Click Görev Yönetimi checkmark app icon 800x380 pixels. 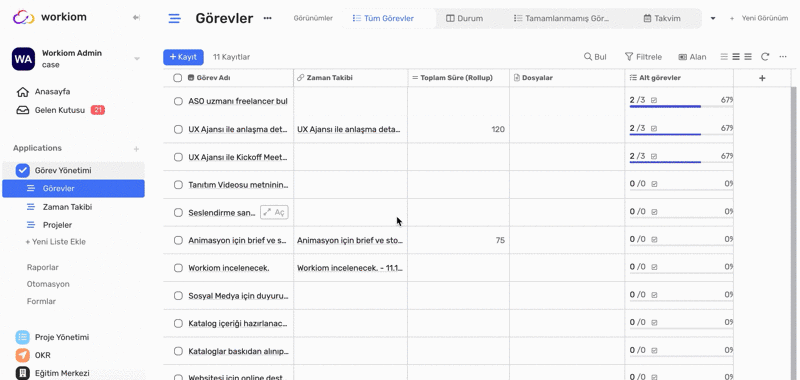coord(22,170)
